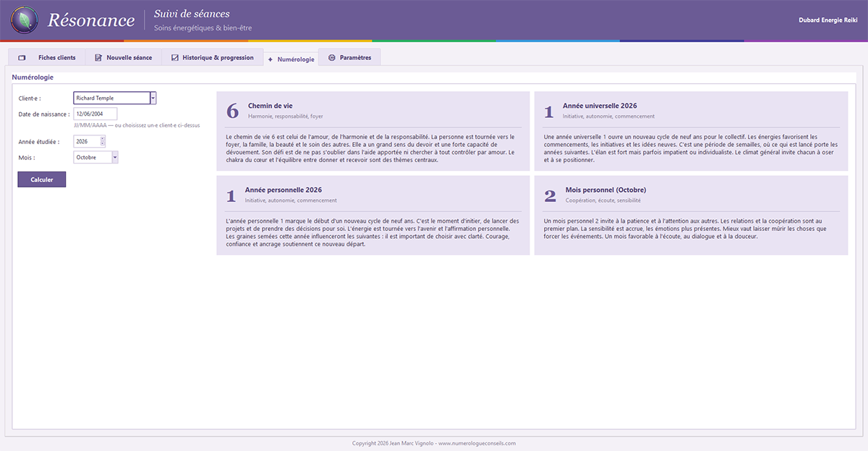
Task: Switch to Historique & progression tab
Action: [x=212, y=58]
